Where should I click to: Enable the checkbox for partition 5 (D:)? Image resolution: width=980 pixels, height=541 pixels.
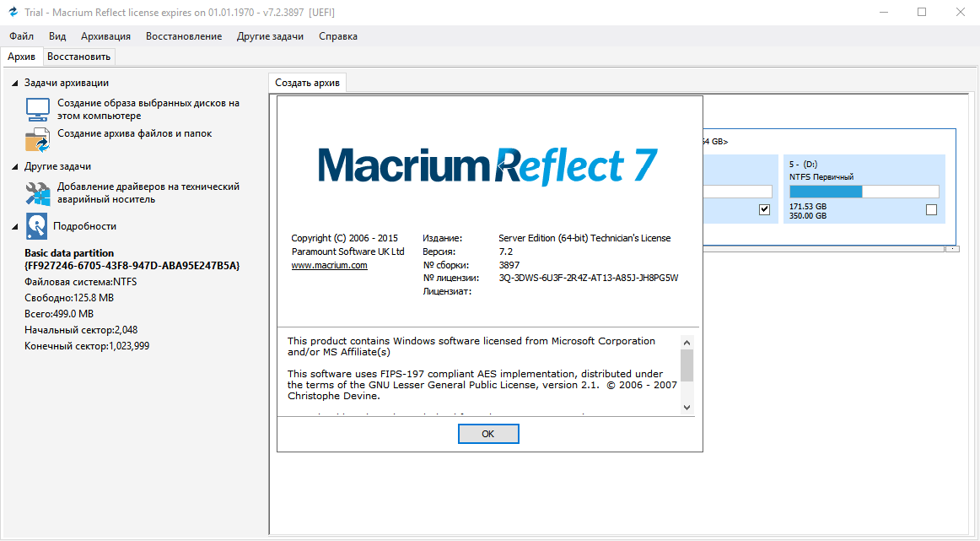point(931,210)
